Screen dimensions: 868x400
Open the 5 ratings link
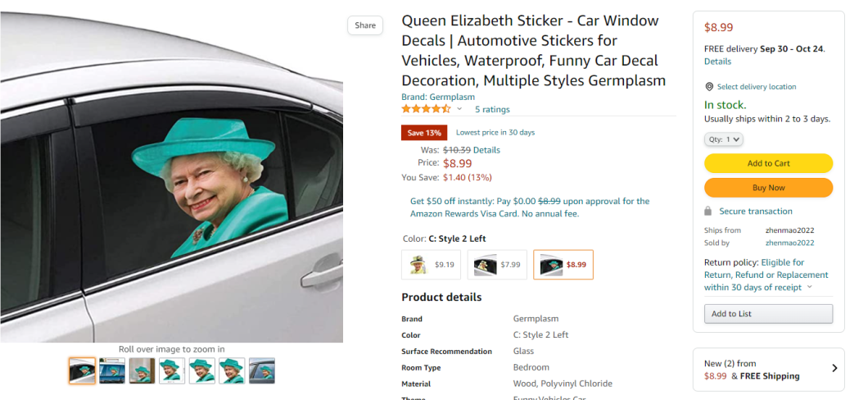click(492, 110)
